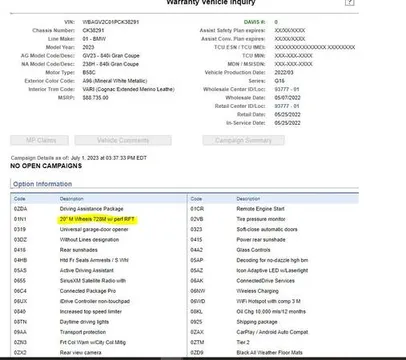
Task: Click the left Description column header
Action: point(72,199)
